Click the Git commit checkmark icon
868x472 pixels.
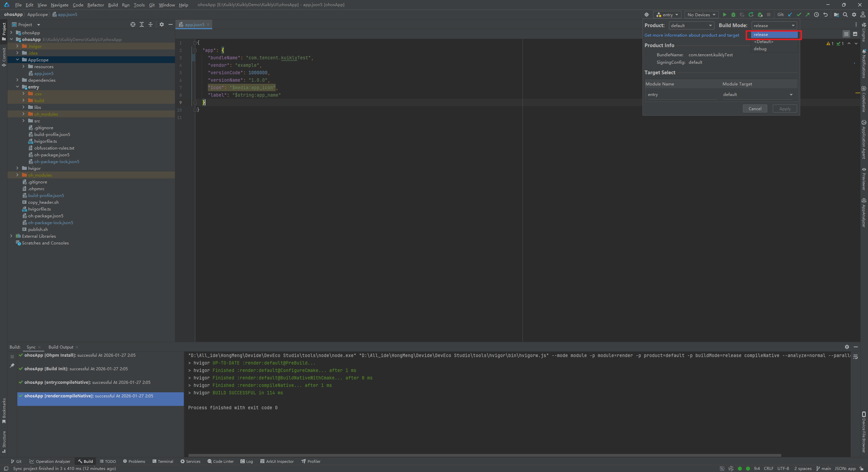(x=799, y=15)
